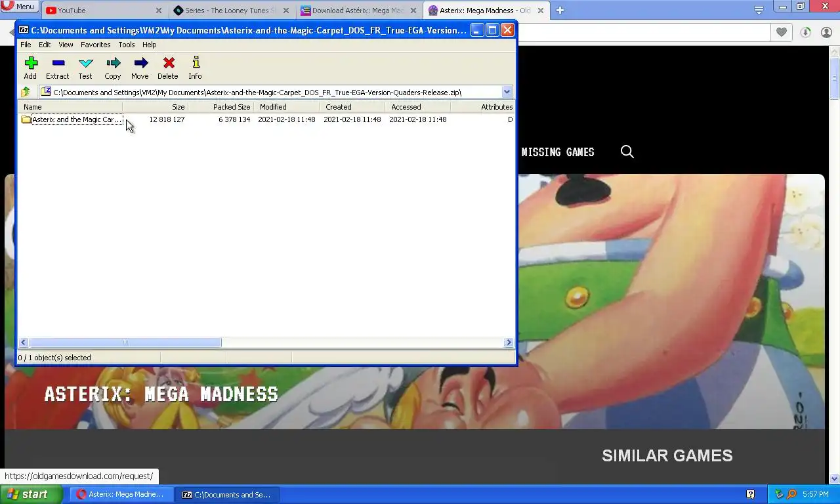Click the green shield tray icon
Viewport: 840px width, 504px height.
pyautogui.click(x=779, y=494)
